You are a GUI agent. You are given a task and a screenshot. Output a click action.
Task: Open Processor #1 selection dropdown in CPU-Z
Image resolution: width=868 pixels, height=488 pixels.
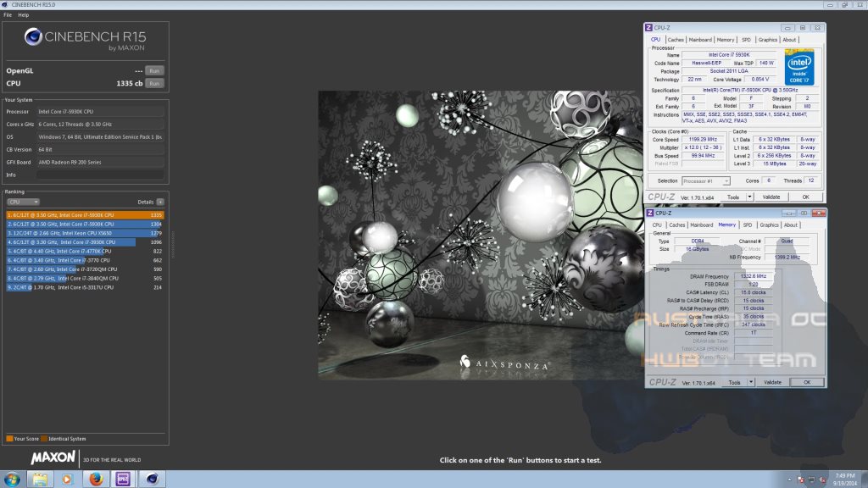coord(706,181)
